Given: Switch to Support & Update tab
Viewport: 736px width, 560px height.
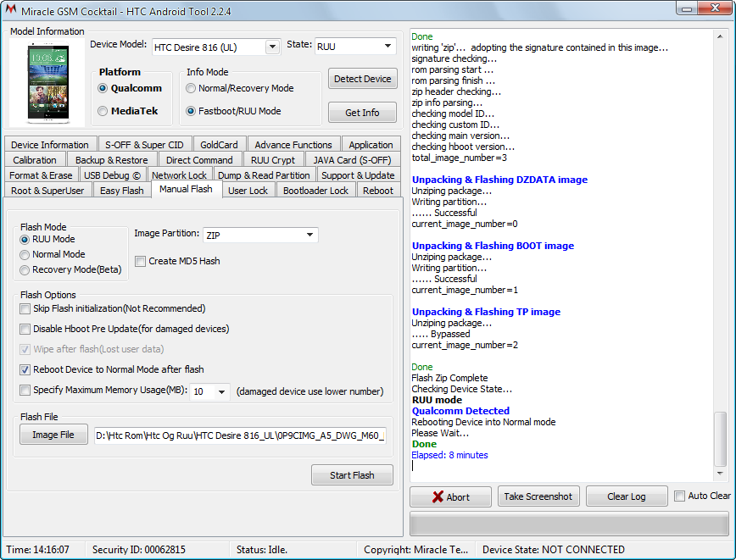Looking at the screenshot, I should click(x=358, y=175).
